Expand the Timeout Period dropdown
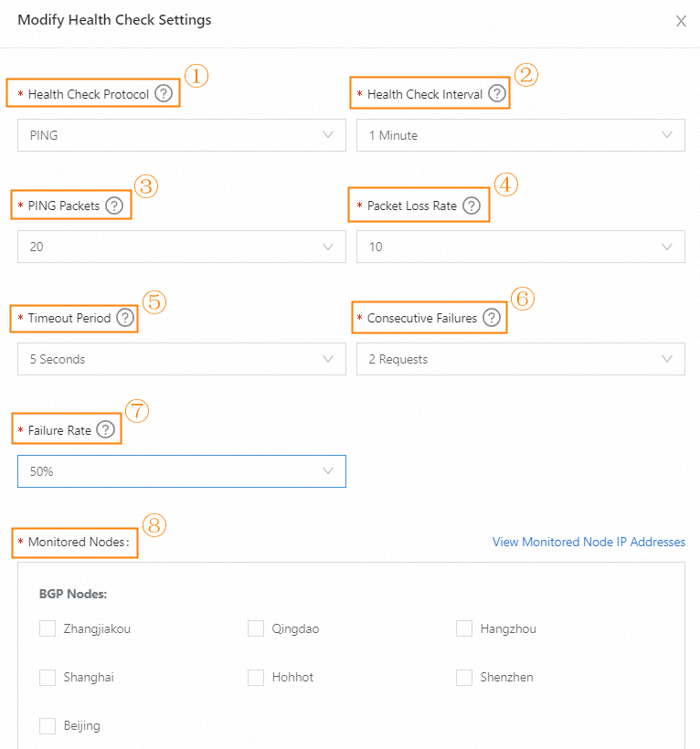Image resolution: width=700 pixels, height=749 pixels. pos(181,359)
